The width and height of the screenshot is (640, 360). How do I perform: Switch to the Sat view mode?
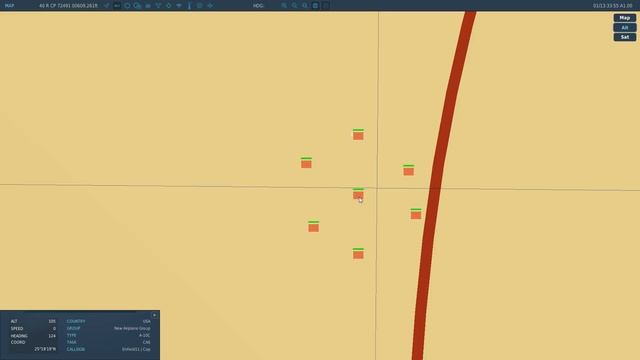pos(624,37)
